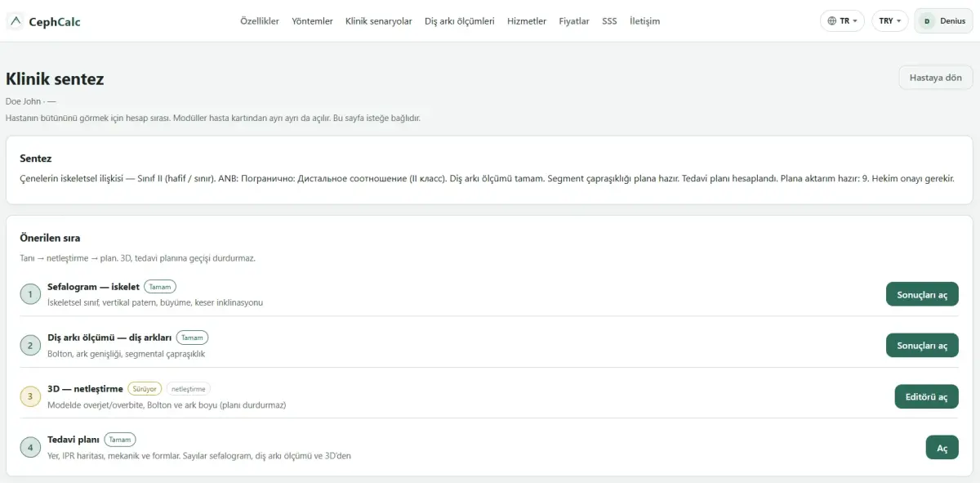Open the SSS navigation link
Image resolution: width=980 pixels, height=483 pixels.
[x=609, y=21]
